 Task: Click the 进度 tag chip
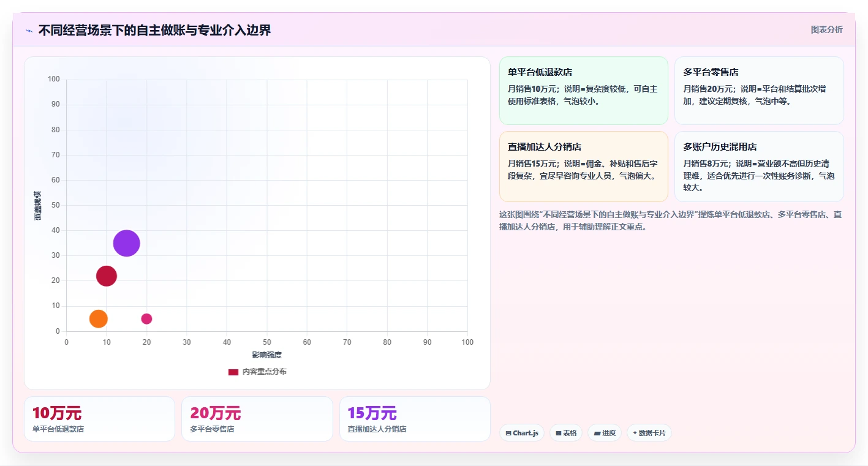click(605, 433)
